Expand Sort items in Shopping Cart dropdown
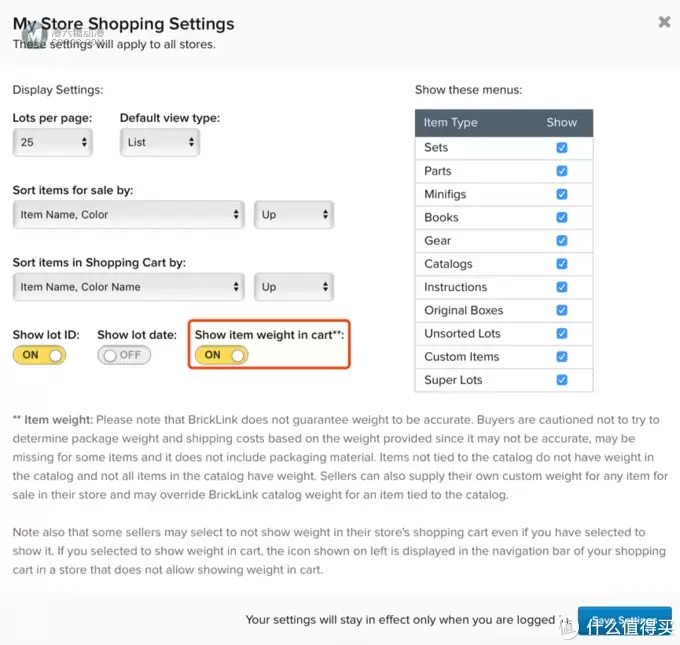The height and width of the screenshot is (645, 680). click(x=129, y=287)
